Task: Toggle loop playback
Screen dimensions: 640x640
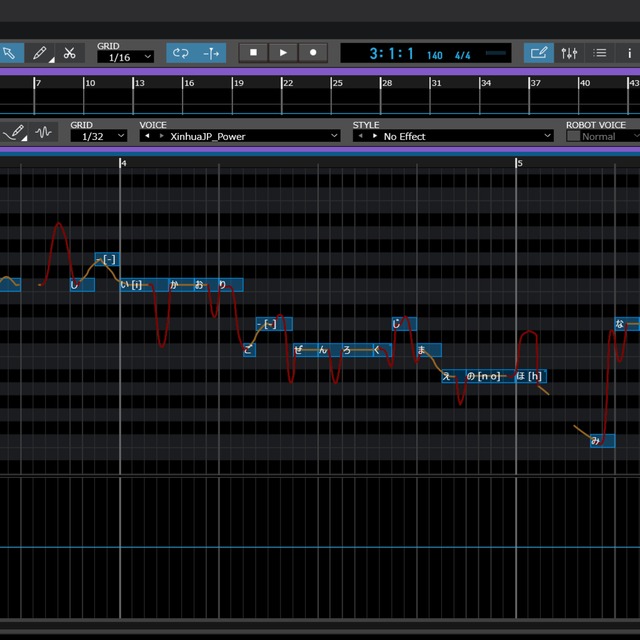Action: [180, 53]
